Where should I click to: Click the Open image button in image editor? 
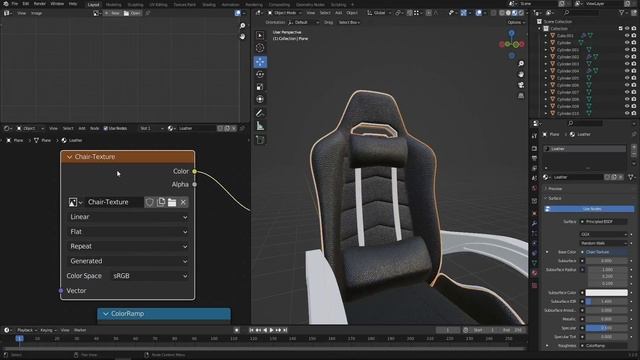click(x=132, y=13)
